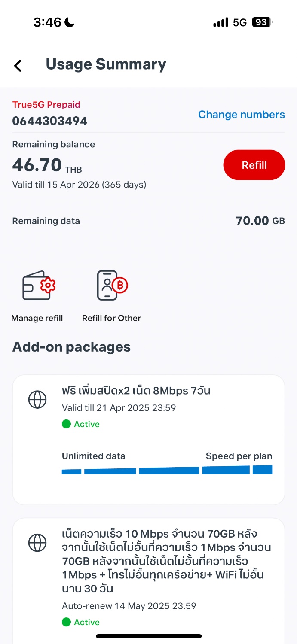Screen dimensions: 297x644
Task: Open Refill for Other icon
Action: tap(112, 286)
